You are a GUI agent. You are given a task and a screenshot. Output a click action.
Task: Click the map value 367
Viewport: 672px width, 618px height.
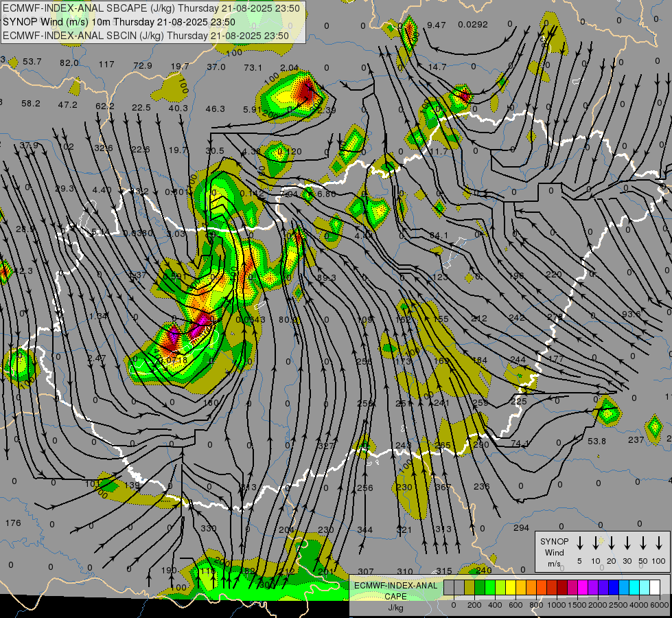coord(443,488)
